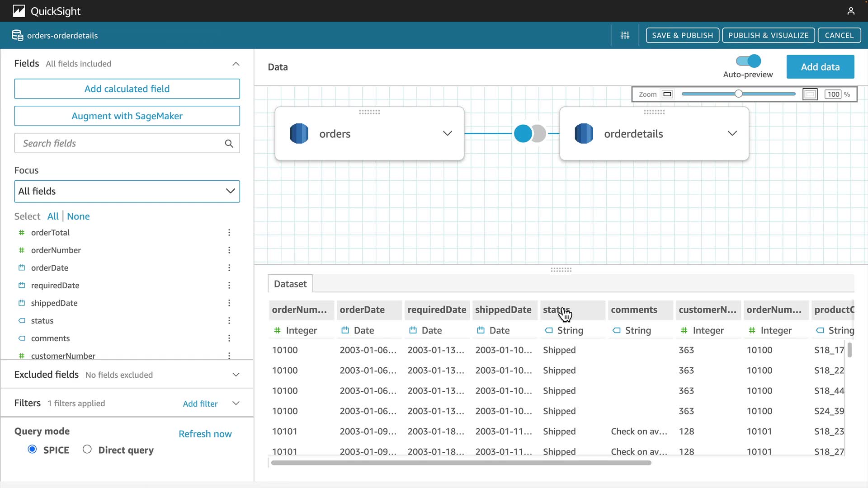Image resolution: width=868 pixels, height=488 pixels.
Task: Click the user account icon
Action: click(x=851, y=11)
